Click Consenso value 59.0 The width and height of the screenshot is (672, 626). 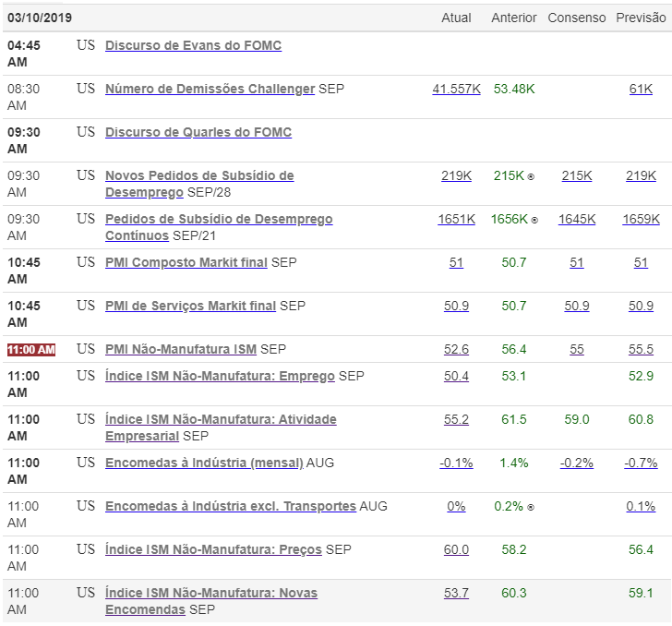577,419
